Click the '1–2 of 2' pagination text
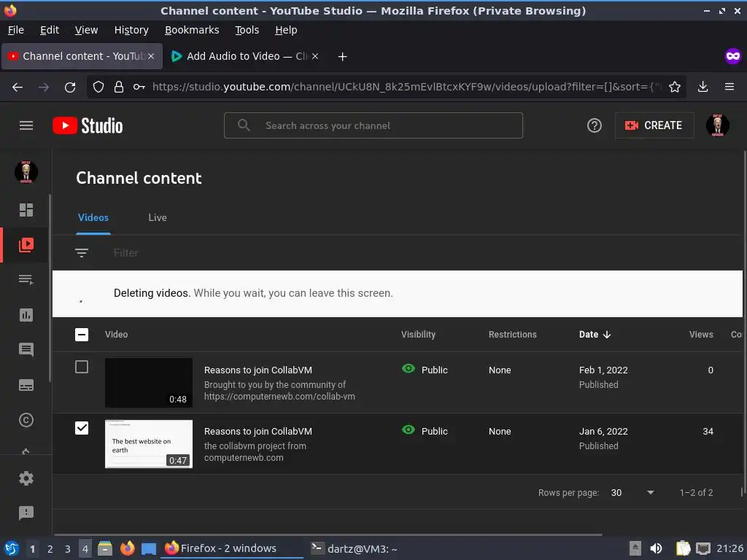The image size is (747, 560). coord(696,492)
